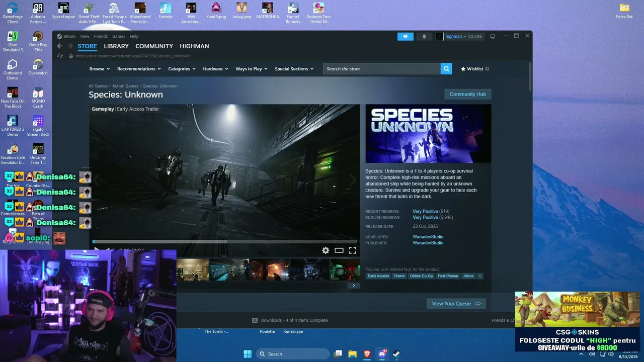Viewport: 644px width, 362px height.
Task: Click Steam icon in taskbar
Action: point(396,354)
